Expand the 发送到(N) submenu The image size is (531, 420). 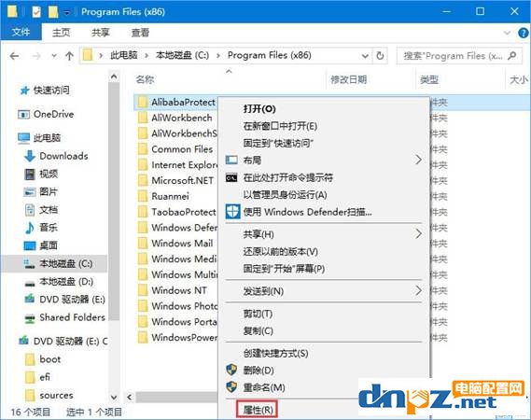(x=325, y=291)
